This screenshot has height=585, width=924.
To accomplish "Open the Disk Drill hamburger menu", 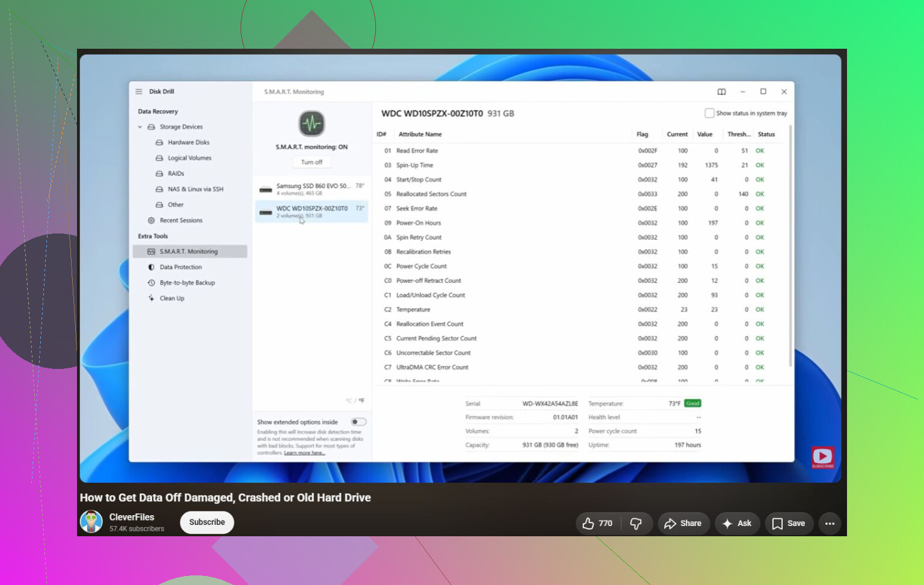I will 139,91.
